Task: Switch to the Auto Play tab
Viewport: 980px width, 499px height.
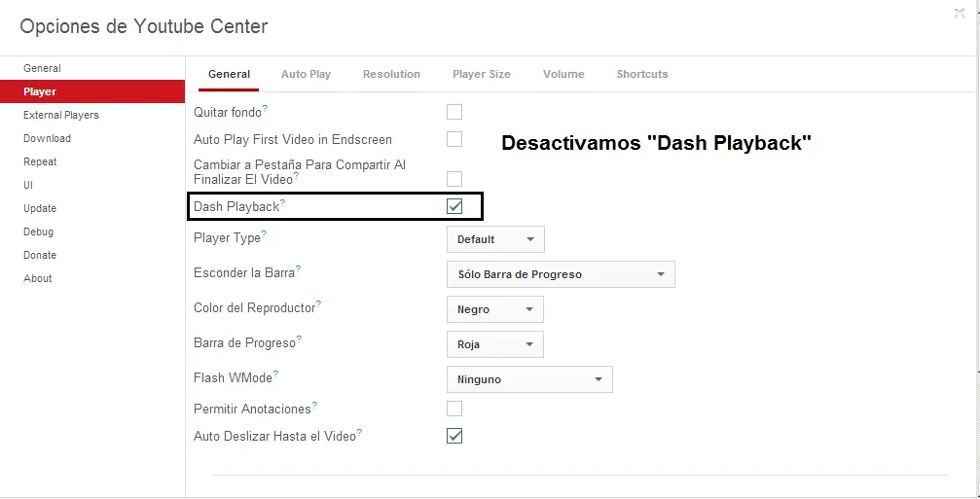Action: [306, 74]
